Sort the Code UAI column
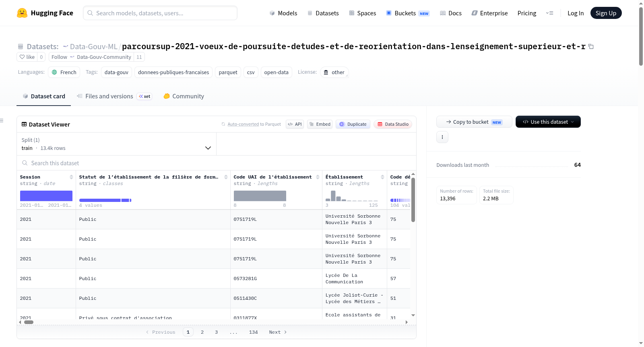This screenshot has width=644, height=347. click(x=318, y=177)
